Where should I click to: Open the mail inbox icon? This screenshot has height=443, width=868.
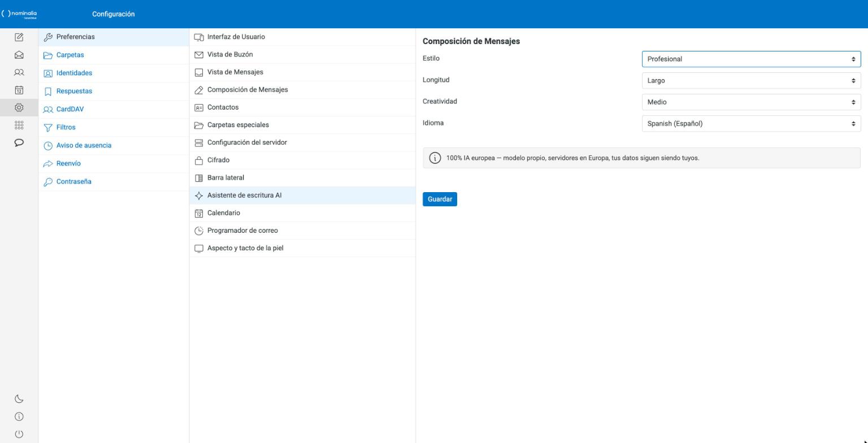pyautogui.click(x=19, y=55)
